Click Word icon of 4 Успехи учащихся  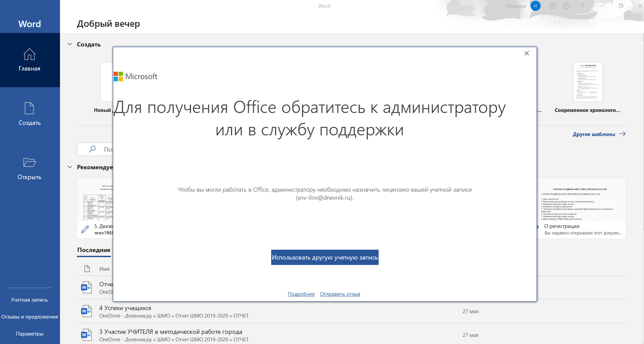click(86, 311)
